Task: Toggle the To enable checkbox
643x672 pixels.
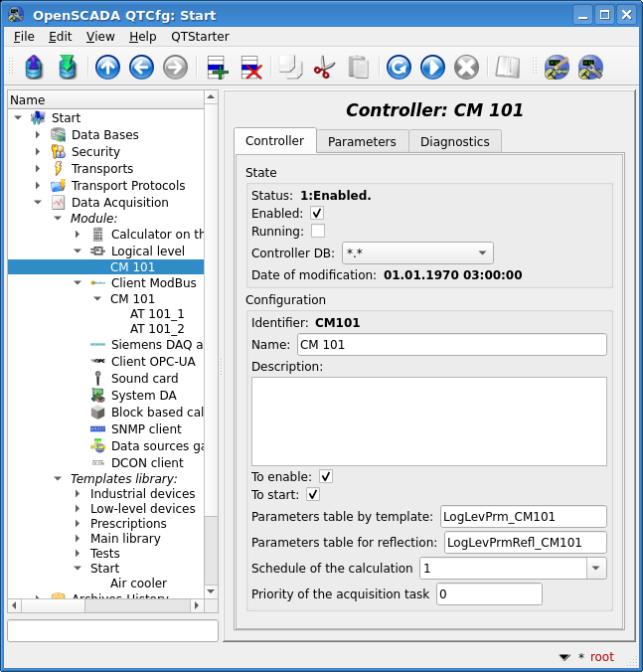Action: [x=326, y=476]
